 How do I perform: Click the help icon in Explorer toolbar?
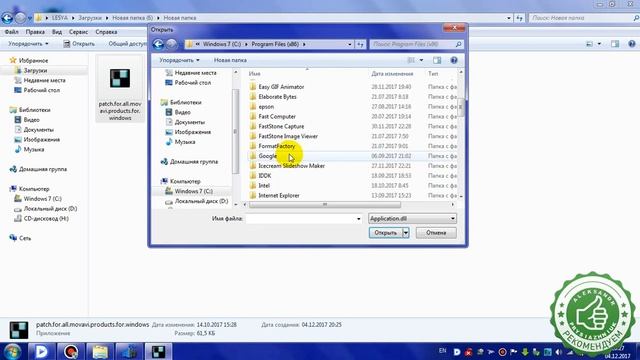(x=632, y=44)
